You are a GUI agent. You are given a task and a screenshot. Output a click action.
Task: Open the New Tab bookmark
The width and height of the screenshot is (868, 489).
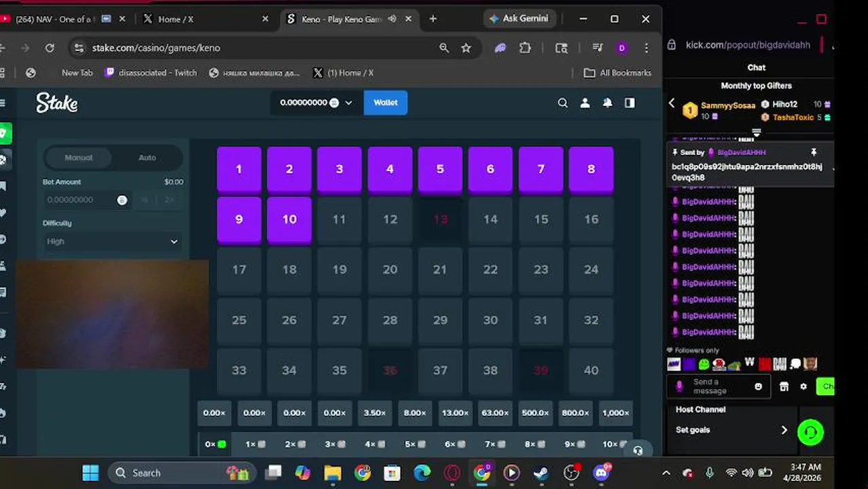pos(77,73)
